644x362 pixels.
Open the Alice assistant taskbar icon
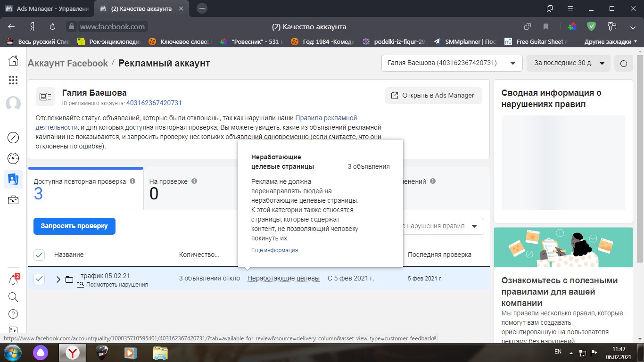pos(41,353)
